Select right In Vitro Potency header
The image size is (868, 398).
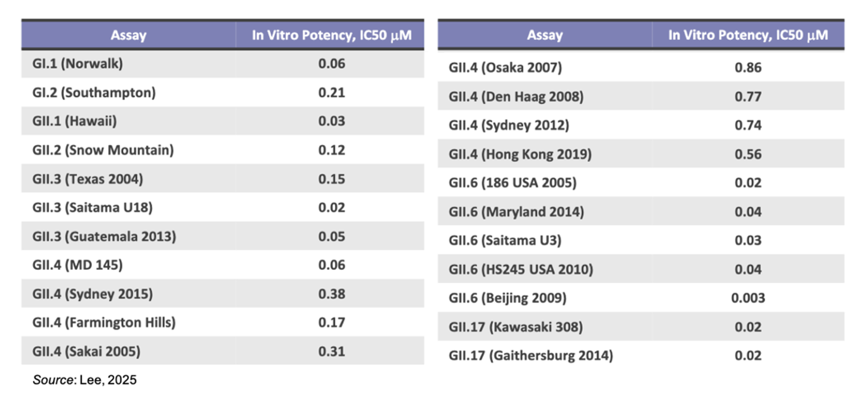[748, 35]
